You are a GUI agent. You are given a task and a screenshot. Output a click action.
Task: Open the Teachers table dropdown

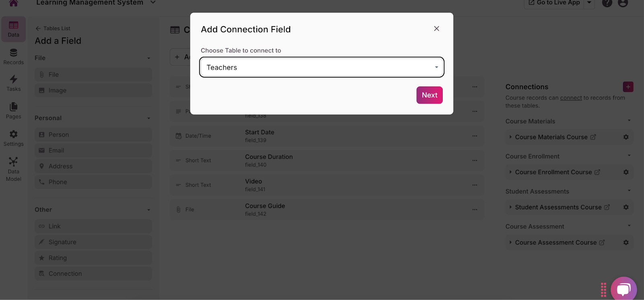(322, 67)
